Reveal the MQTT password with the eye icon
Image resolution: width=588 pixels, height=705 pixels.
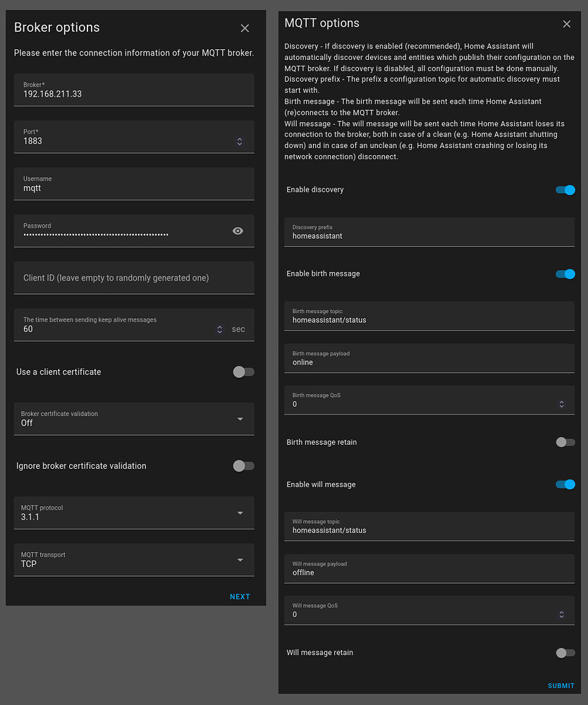(x=238, y=231)
